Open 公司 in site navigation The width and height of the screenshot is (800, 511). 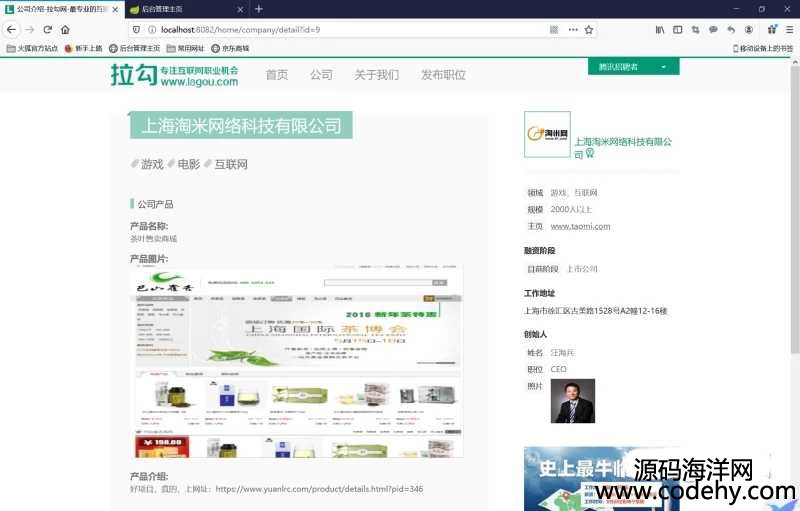point(321,75)
